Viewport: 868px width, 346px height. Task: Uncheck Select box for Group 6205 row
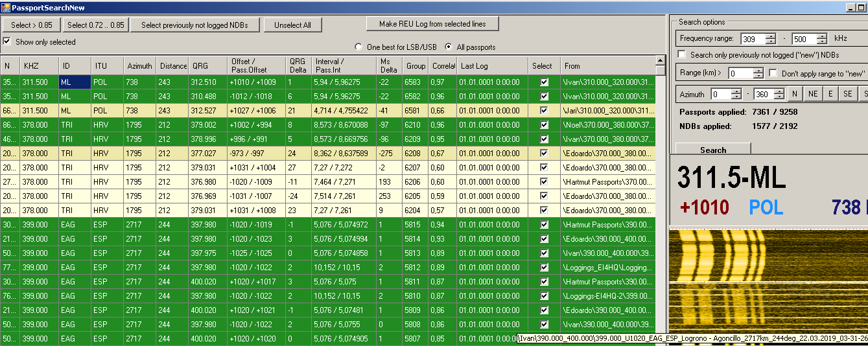tap(545, 196)
